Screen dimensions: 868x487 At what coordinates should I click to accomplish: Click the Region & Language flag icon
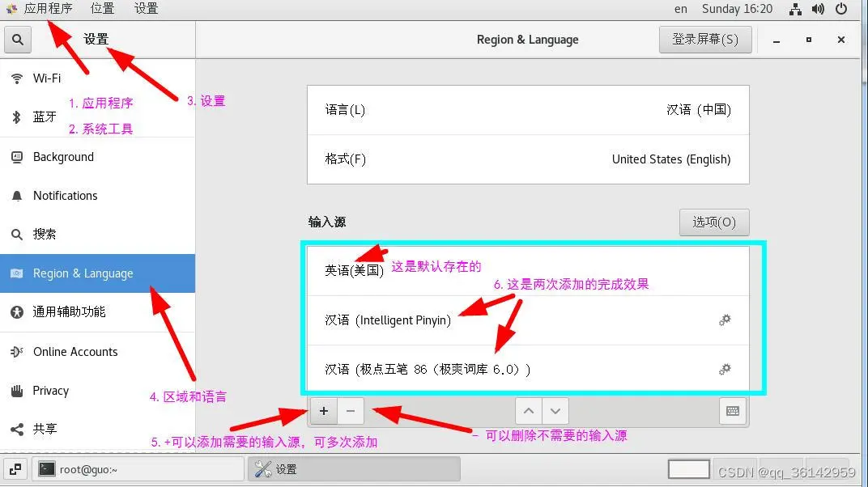(17, 273)
